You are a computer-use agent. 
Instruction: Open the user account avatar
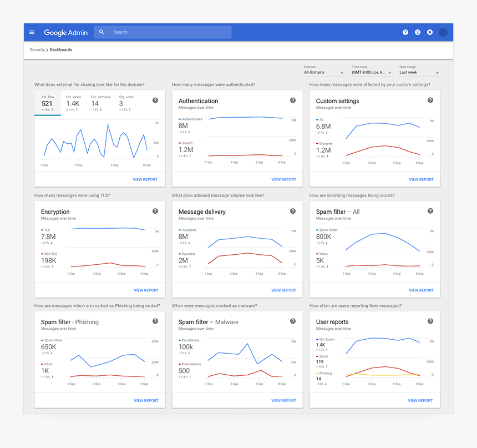(x=443, y=32)
